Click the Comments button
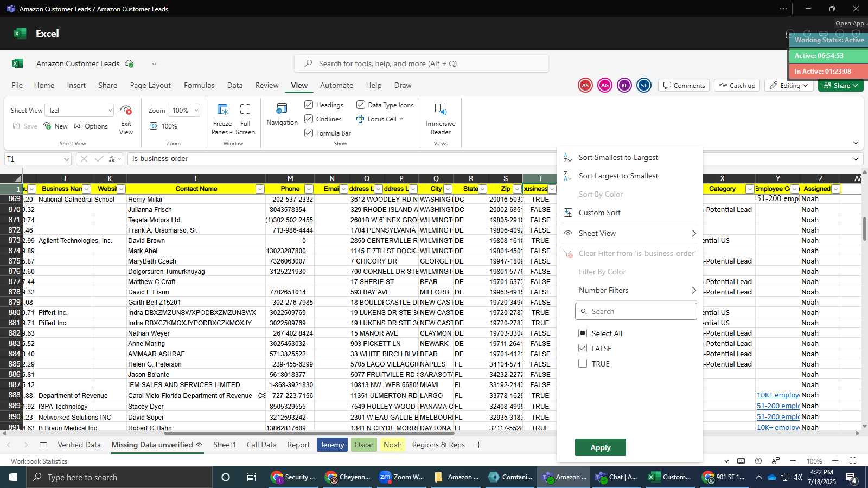The image size is (868, 488). coord(684,85)
